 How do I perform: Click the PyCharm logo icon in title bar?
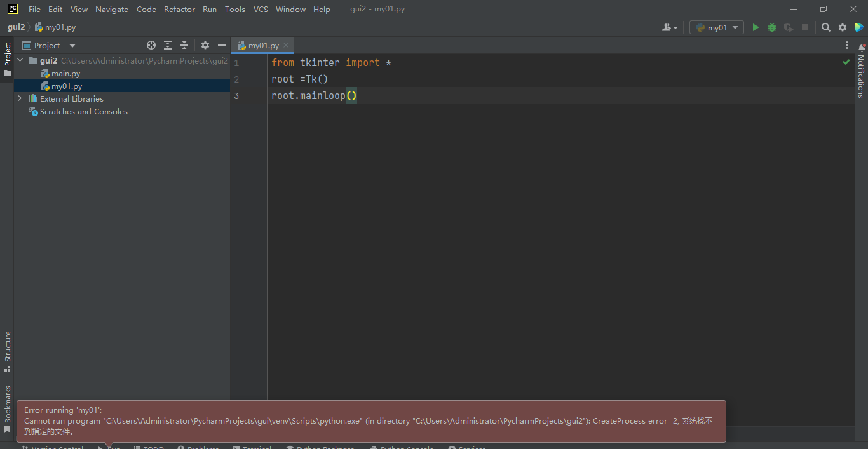[13, 9]
